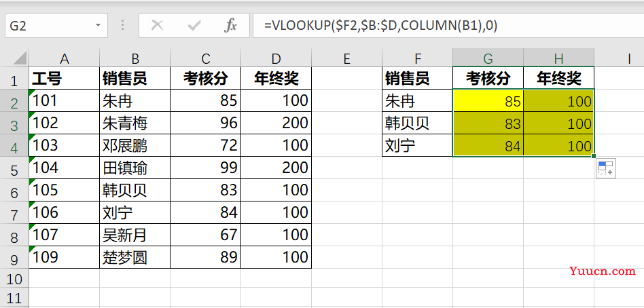Select cell B1 labeled 销售员
The image size is (644, 308).
pos(135,78)
